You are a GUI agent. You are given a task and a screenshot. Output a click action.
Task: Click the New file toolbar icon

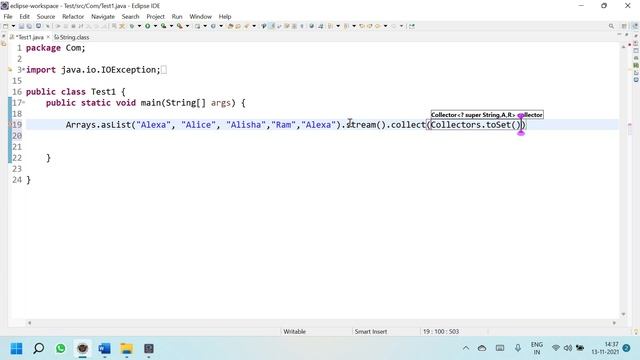(x=5, y=26)
